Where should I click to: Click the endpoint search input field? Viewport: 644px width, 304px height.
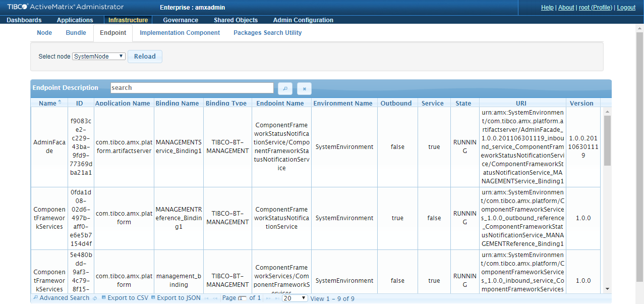coord(192,88)
